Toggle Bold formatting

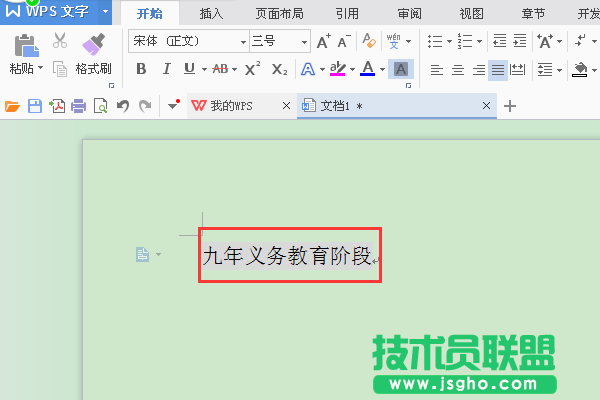pos(141,69)
